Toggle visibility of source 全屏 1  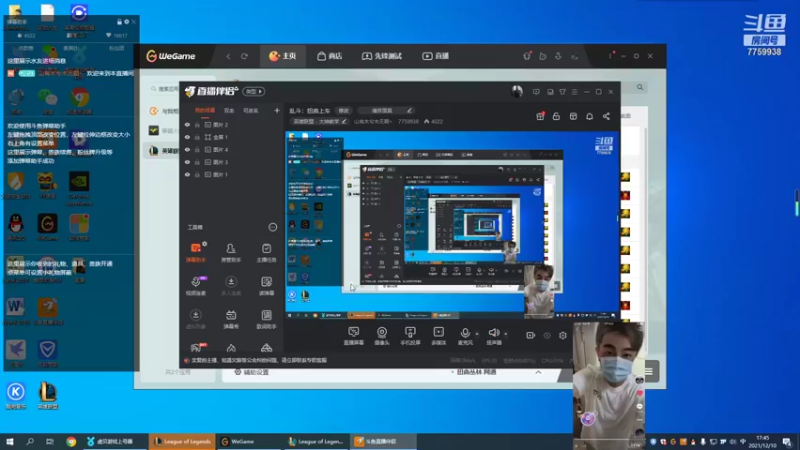coord(187,137)
